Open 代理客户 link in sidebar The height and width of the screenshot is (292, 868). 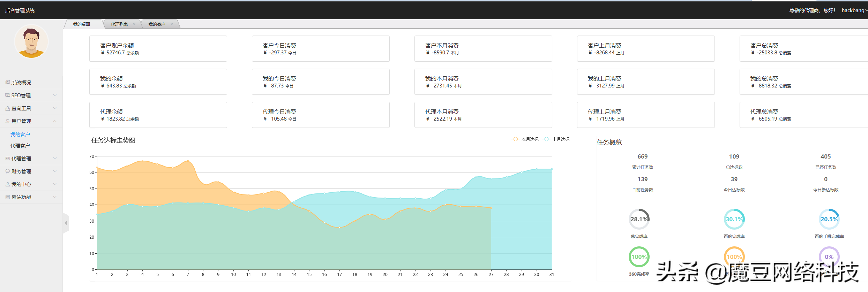pos(20,146)
